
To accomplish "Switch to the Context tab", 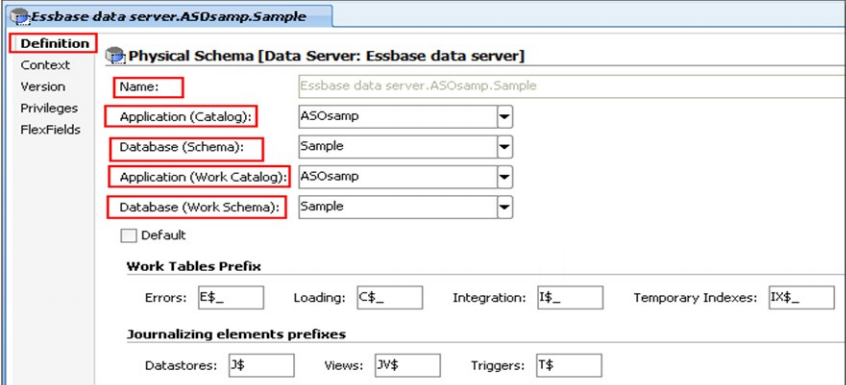I will (45, 65).
